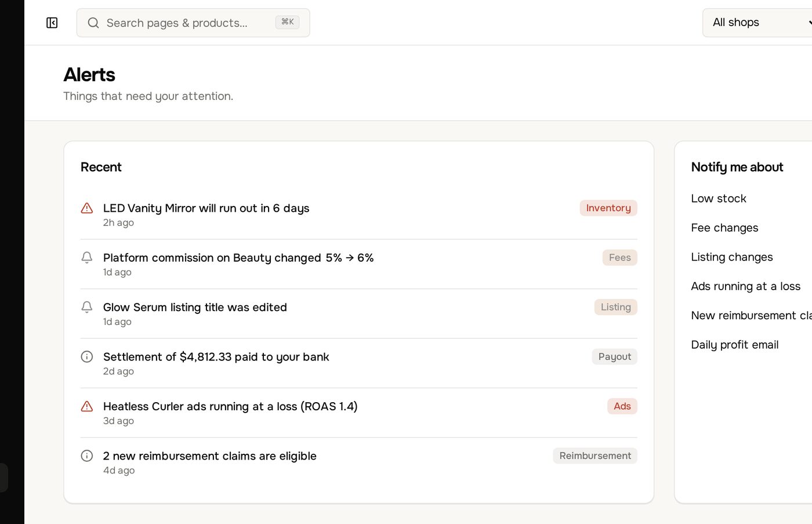Open the Glow Serum listing title edited alert

coord(358,314)
